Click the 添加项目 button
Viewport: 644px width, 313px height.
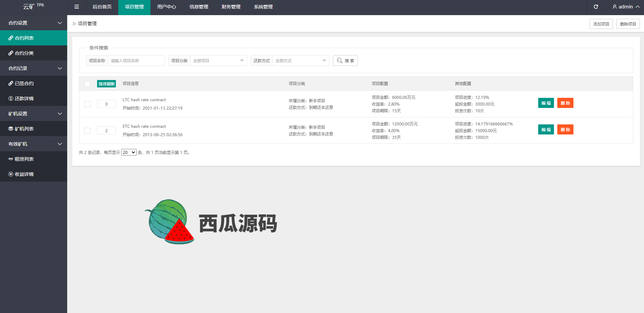click(601, 24)
